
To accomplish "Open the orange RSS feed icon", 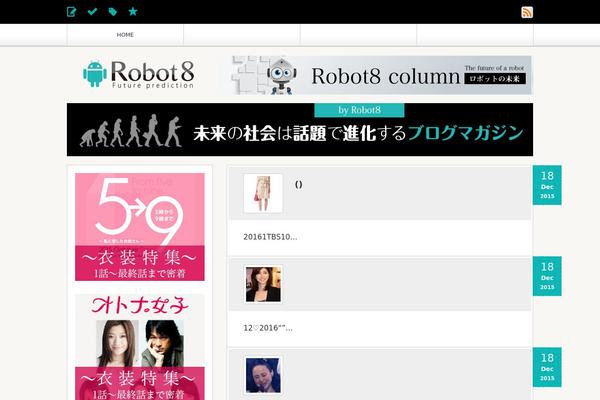I will [527, 12].
